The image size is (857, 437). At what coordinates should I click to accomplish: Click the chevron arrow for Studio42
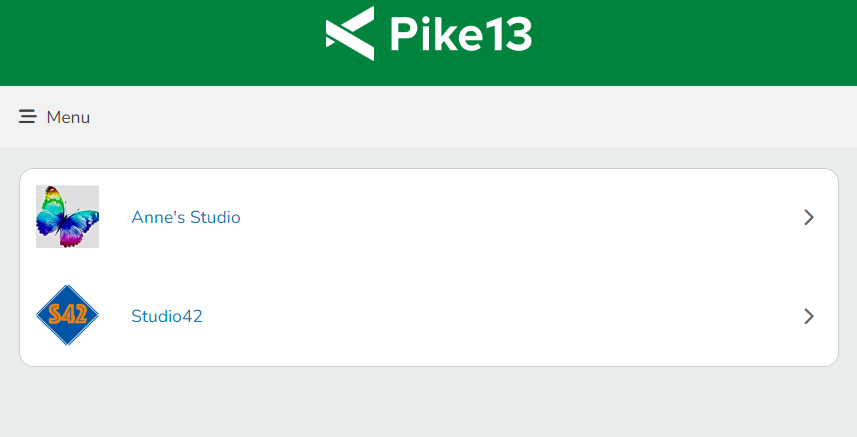coord(809,316)
